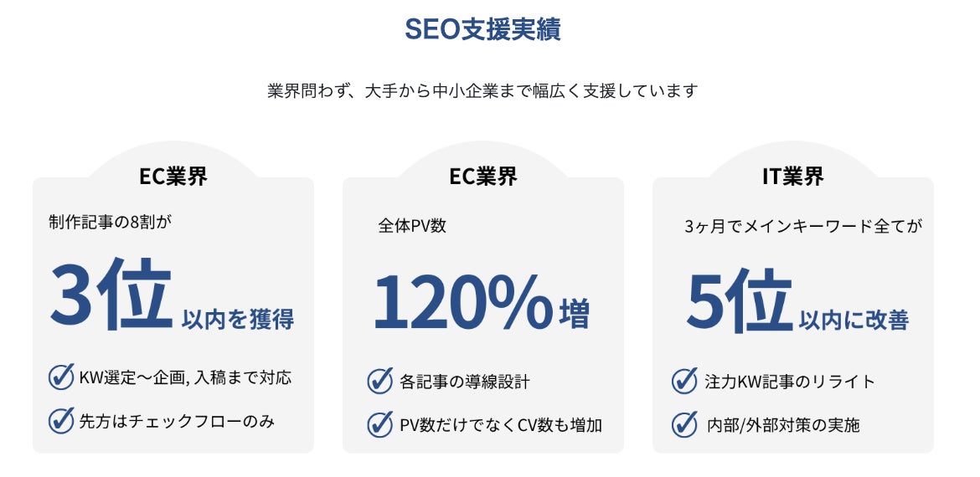Click checkmark icon beside 各記事の導線設計
The width and height of the screenshot is (980, 477).
tap(379, 381)
